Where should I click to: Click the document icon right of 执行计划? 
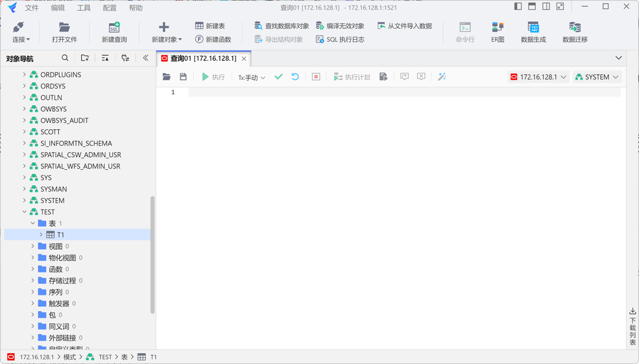click(x=383, y=77)
